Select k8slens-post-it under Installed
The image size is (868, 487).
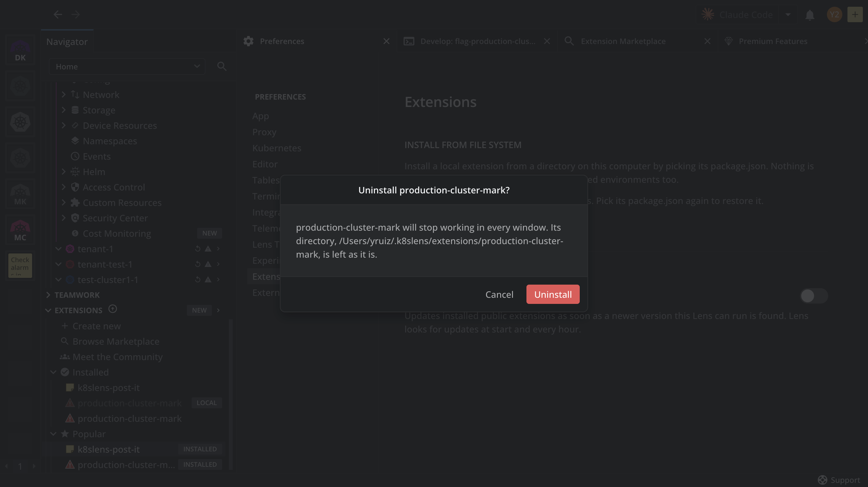(x=108, y=388)
